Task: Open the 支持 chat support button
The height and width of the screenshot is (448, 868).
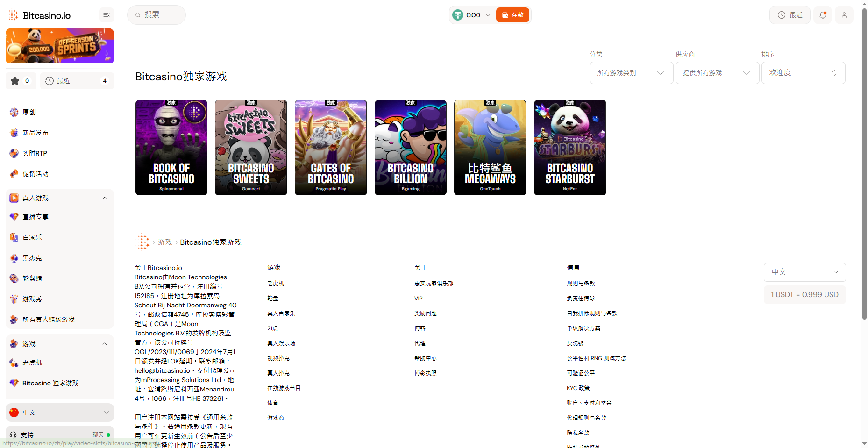Action: pos(60,435)
